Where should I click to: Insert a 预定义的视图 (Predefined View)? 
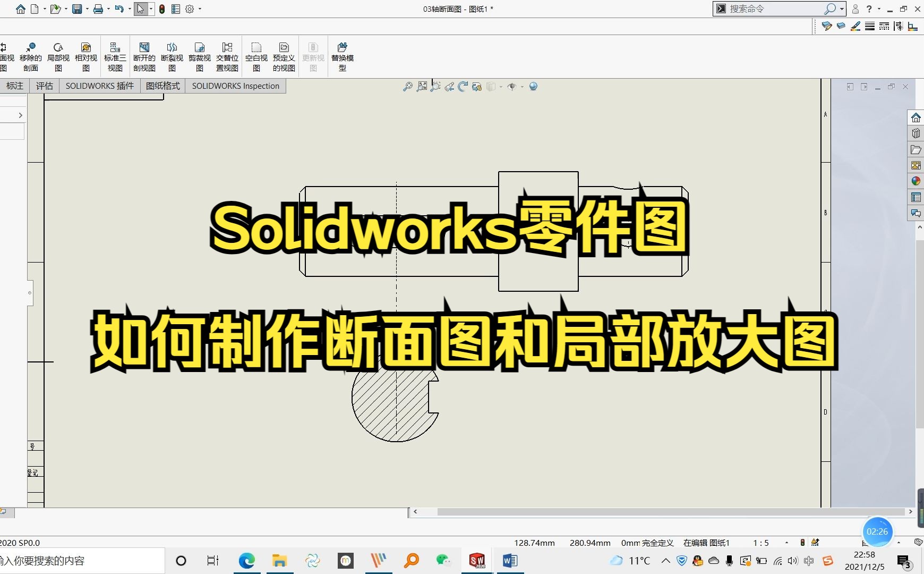[284, 57]
